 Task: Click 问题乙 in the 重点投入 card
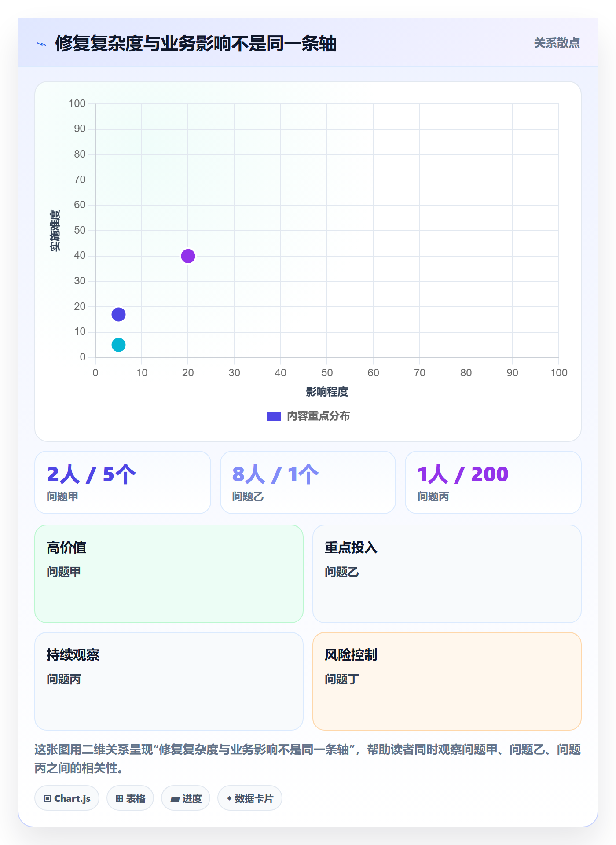pyautogui.click(x=342, y=572)
